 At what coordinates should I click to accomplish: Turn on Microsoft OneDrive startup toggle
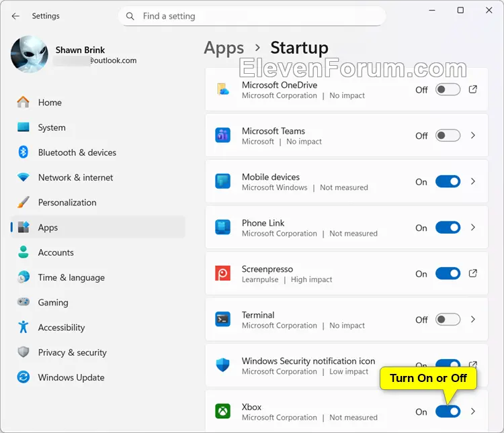(x=448, y=89)
